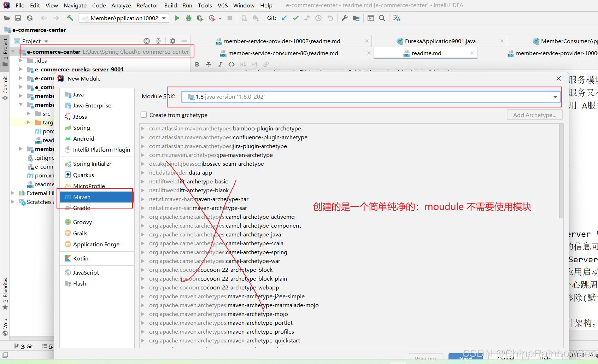The image size is (598, 364).
Task: Click the Build project hammer icon
Action: point(70,18)
